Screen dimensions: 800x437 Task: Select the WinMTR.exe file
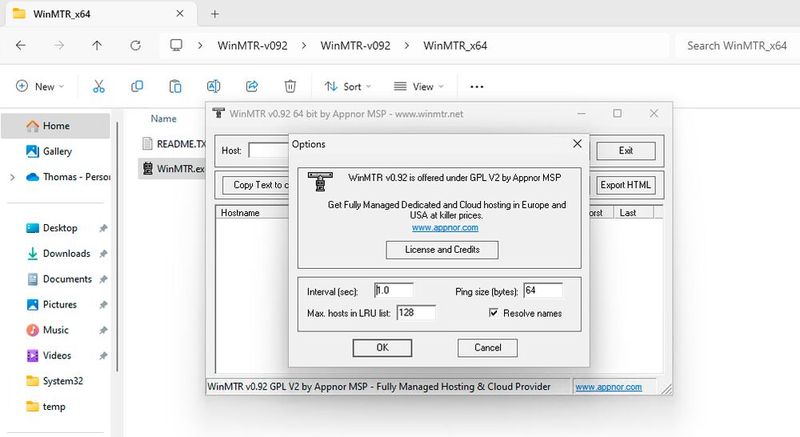[172, 168]
